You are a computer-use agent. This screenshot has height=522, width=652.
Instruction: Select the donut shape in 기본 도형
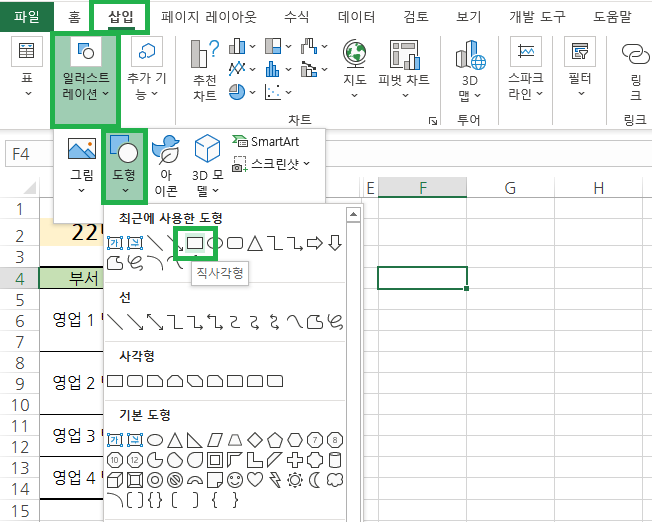(155, 480)
